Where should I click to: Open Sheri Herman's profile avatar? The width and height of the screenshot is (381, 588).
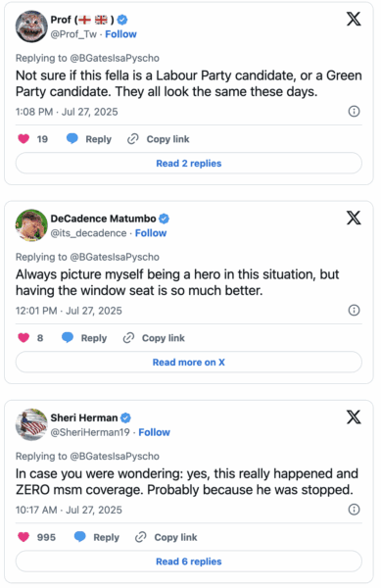(31, 424)
